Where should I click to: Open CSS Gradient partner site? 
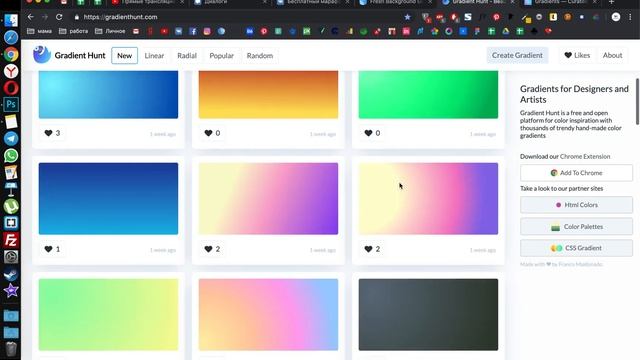click(x=576, y=248)
